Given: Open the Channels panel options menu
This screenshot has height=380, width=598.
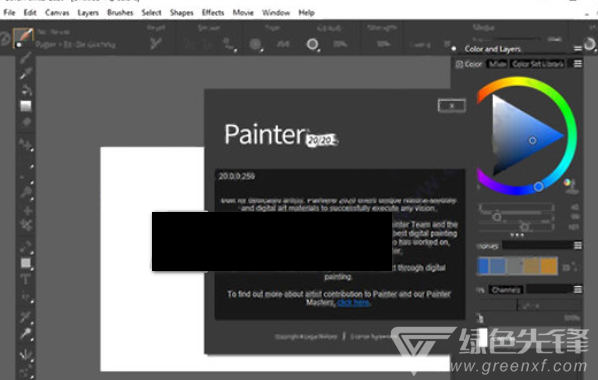Looking at the screenshot, I should click(578, 290).
